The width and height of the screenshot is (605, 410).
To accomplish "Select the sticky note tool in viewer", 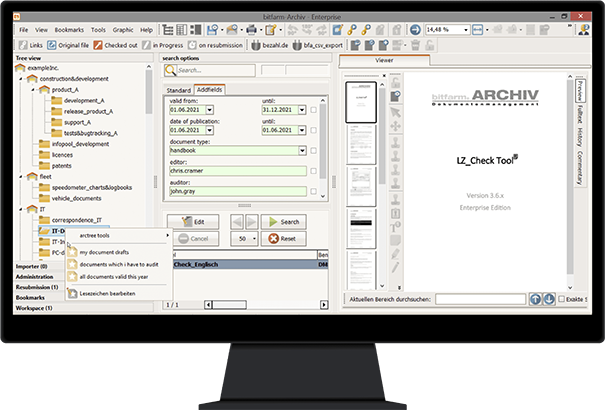I will tap(395, 240).
